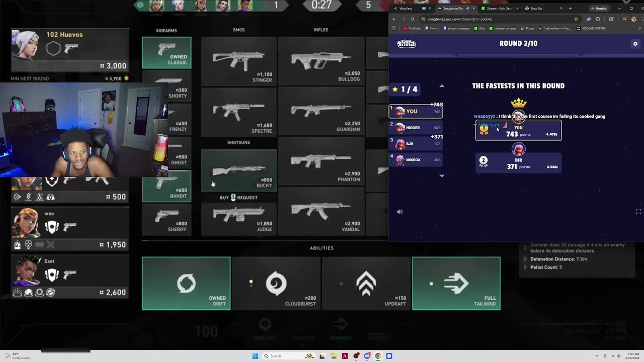Open the YouTube bookmark

click(x=412, y=28)
